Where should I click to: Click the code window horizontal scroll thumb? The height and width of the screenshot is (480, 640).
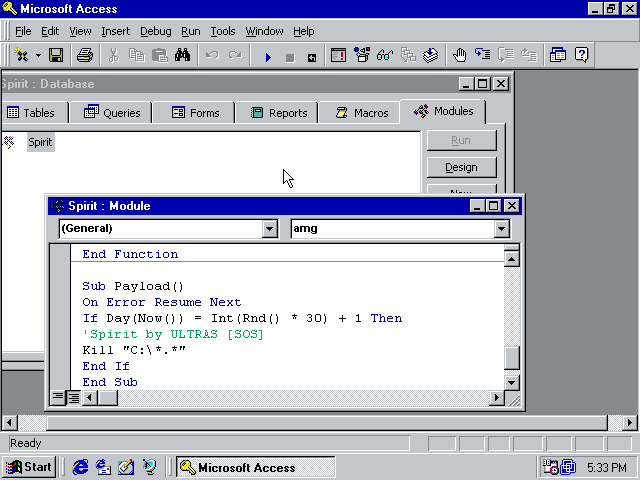[x=108, y=397]
